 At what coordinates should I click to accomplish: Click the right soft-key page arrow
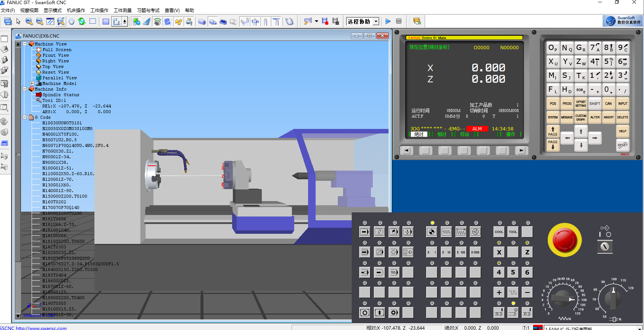521,151
